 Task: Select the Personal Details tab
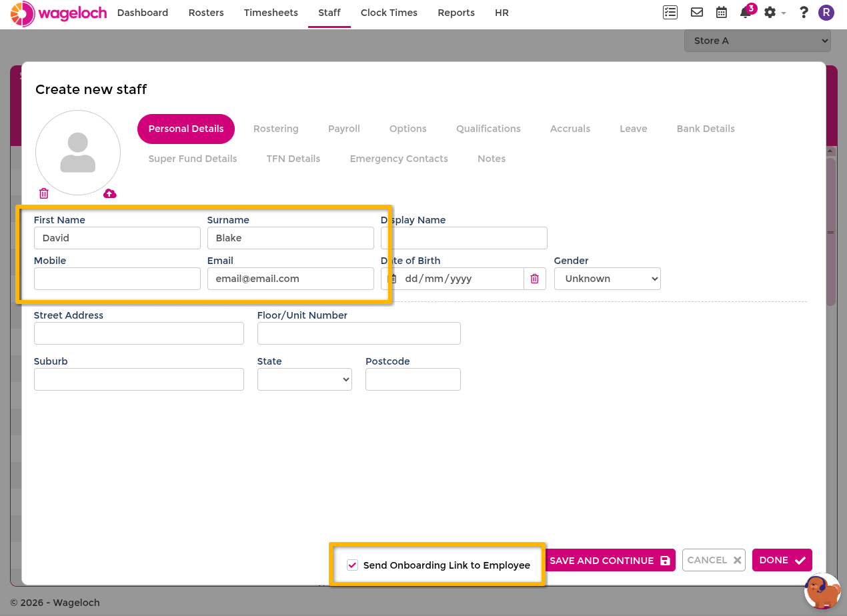186,129
